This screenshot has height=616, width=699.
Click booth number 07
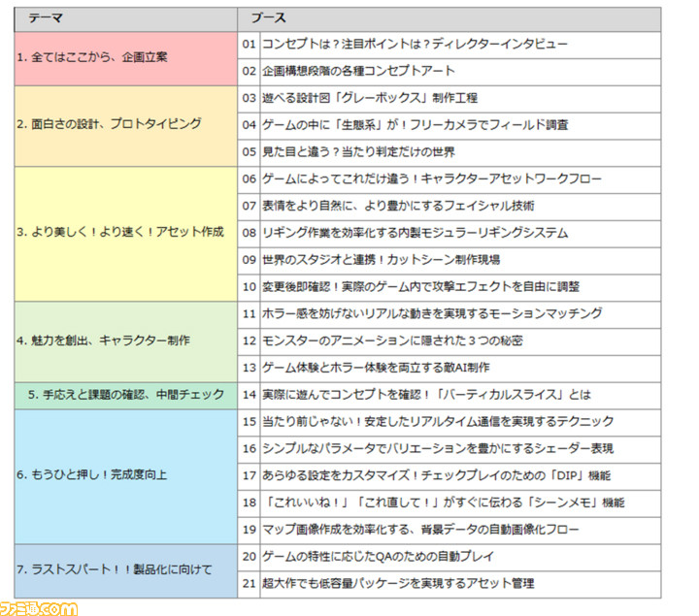tap(250, 206)
